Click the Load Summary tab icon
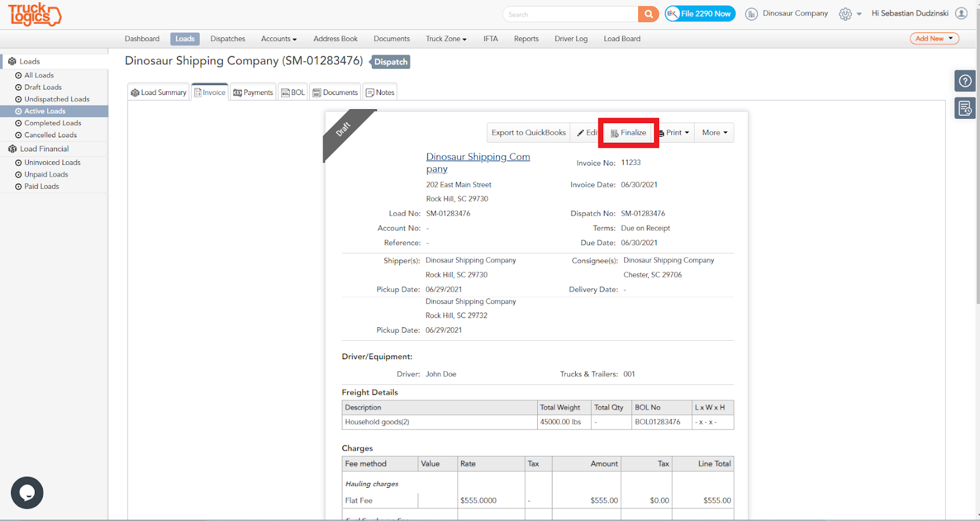 [135, 93]
